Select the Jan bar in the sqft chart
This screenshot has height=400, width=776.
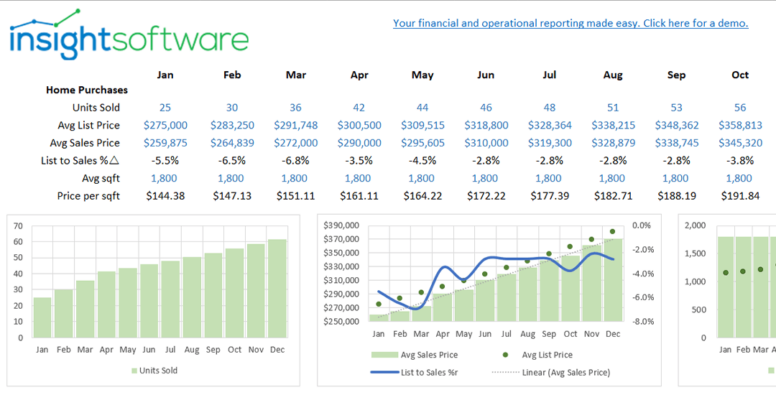(x=726, y=287)
